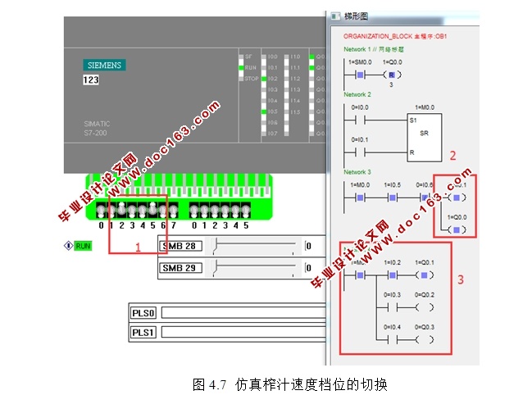Click the SMB 28 label box

tap(180, 246)
